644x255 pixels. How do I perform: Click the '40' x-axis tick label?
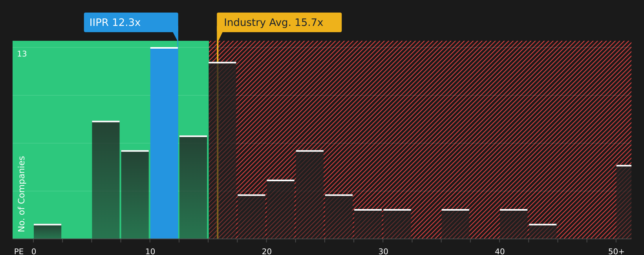(500, 251)
